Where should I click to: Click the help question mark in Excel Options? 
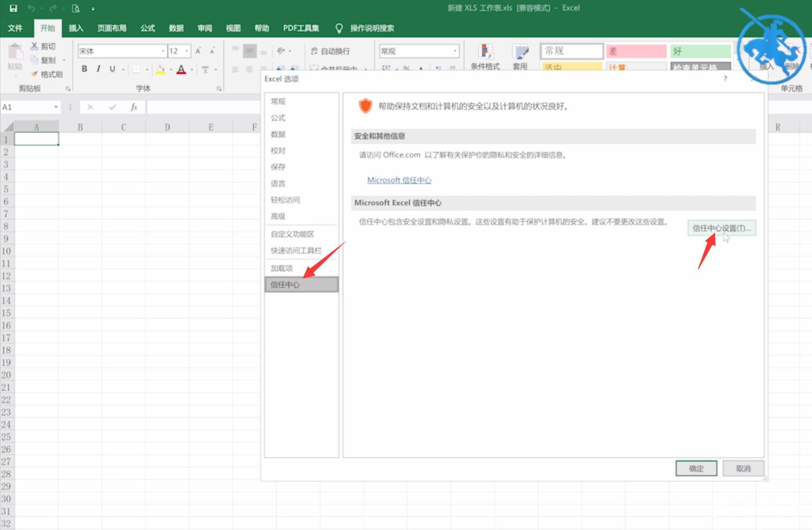[x=725, y=79]
